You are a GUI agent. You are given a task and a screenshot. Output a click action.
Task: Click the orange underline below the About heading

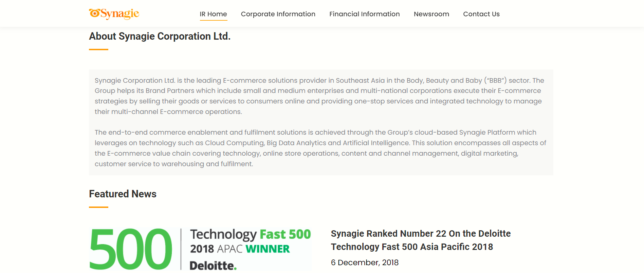click(x=98, y=50)
